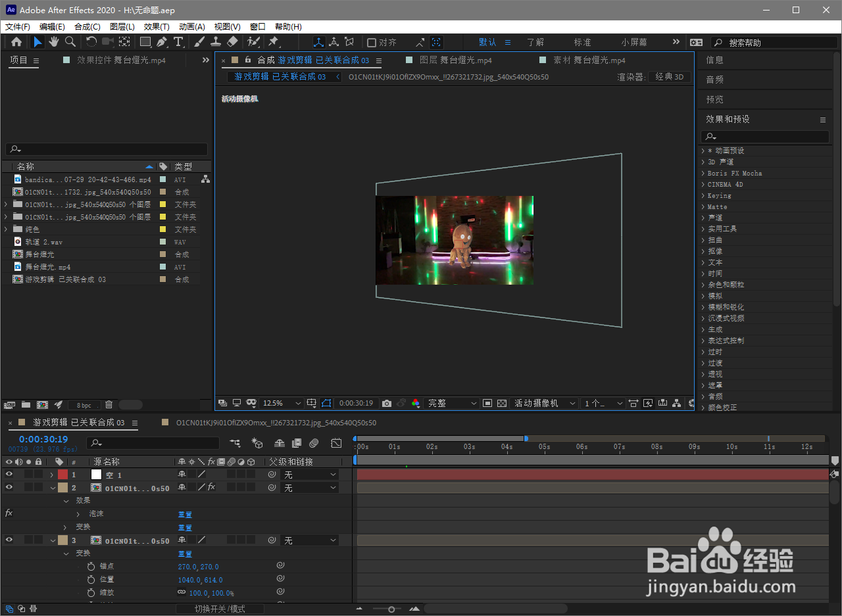Image resolution: width=842 pixels, height=616 pixels.
Task: Select the Hand tool
Action: click(x=54, y=42)
